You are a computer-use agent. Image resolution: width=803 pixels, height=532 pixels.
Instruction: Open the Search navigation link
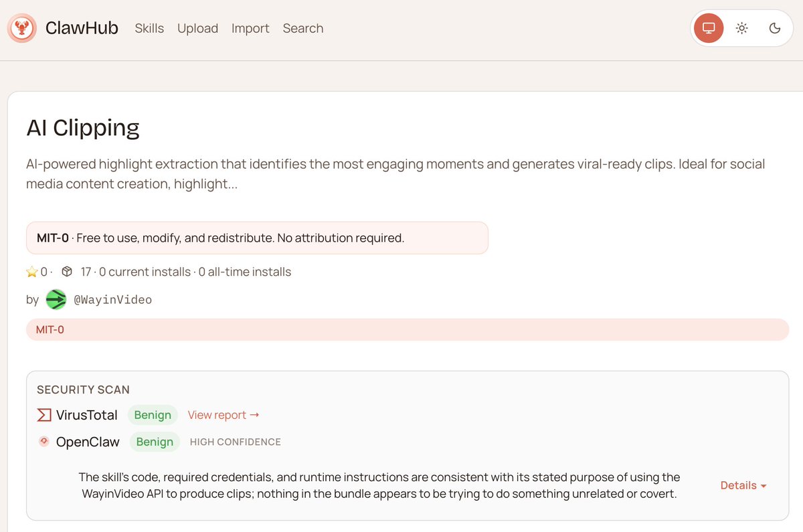pos(303,28)
